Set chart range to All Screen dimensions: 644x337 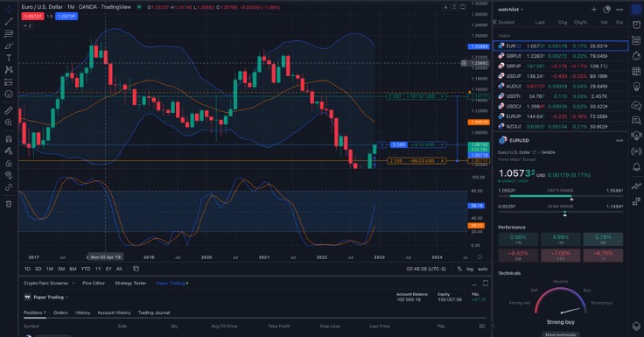tap(119, 269)
